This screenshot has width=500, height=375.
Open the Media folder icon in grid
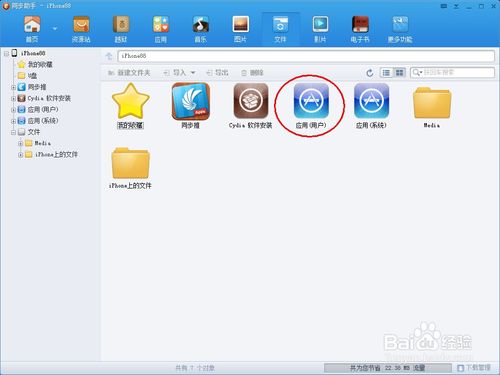(432, 103)
